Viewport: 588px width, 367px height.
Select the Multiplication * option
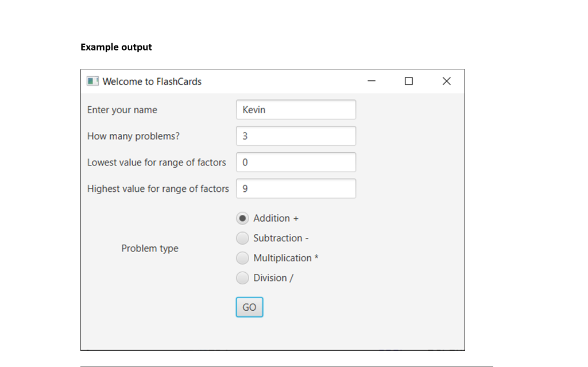242,258
